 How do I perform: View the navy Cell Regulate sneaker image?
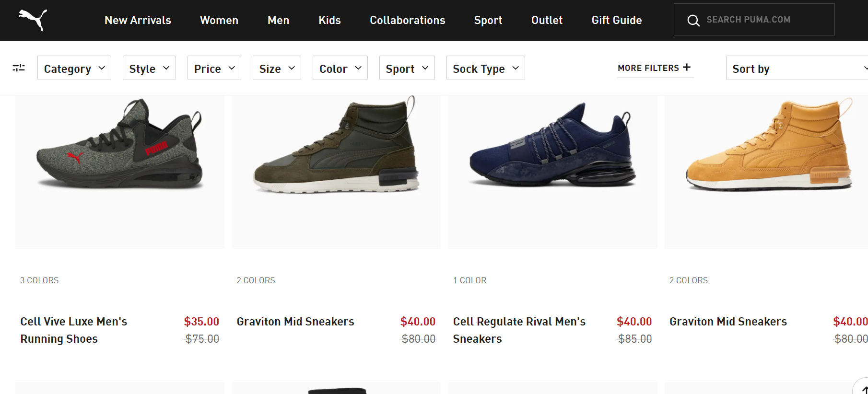pos(552,149)
